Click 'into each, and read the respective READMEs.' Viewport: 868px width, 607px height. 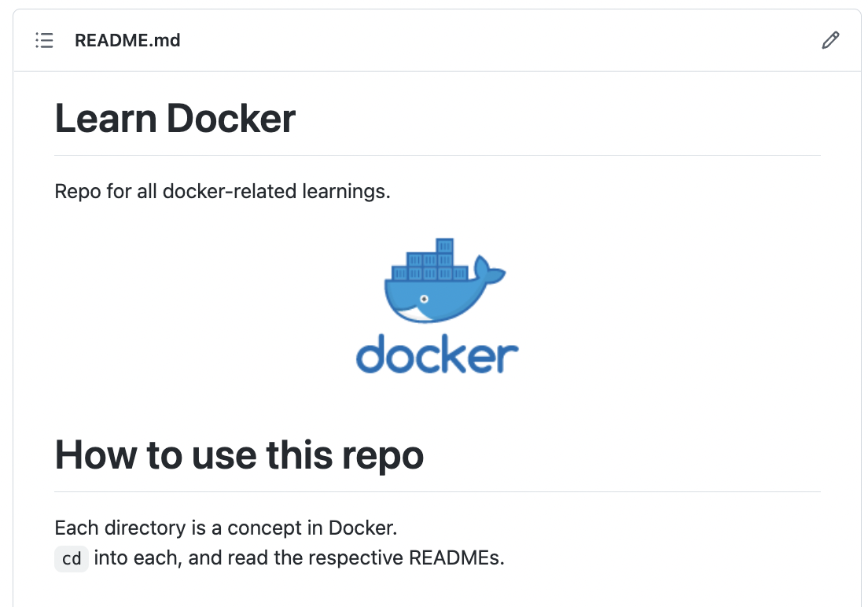[x=300, y=557]
